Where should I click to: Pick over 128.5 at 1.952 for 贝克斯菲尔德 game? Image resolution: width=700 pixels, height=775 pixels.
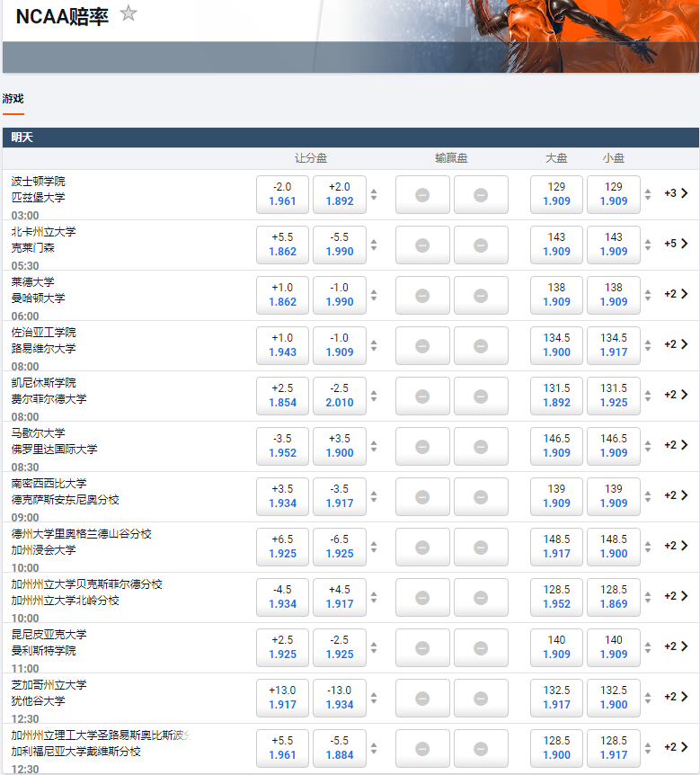pyautogui.click(x=556, y=597)
